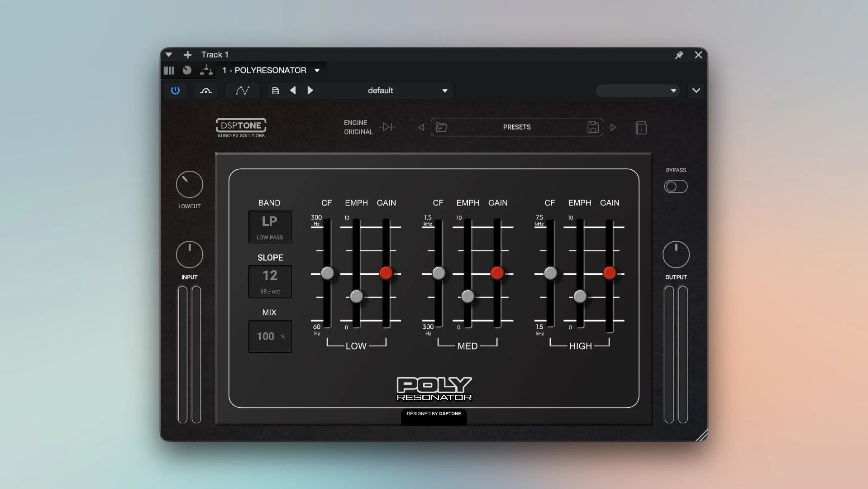Select previous preset left triangle
The image size is (868, 489).
pos(421,128)
